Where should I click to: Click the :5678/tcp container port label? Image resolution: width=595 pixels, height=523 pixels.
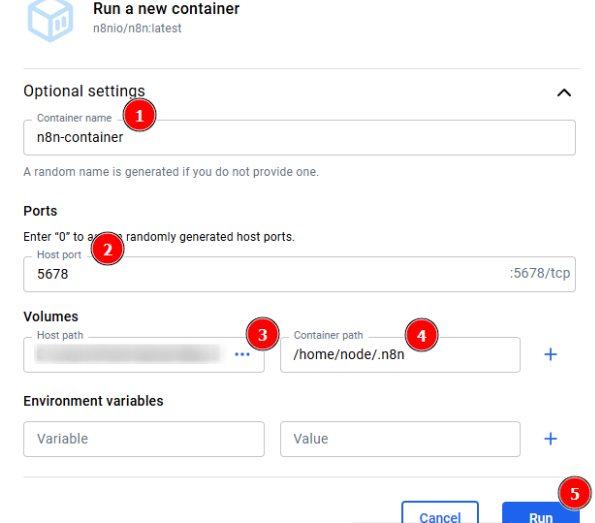(539, 273)
